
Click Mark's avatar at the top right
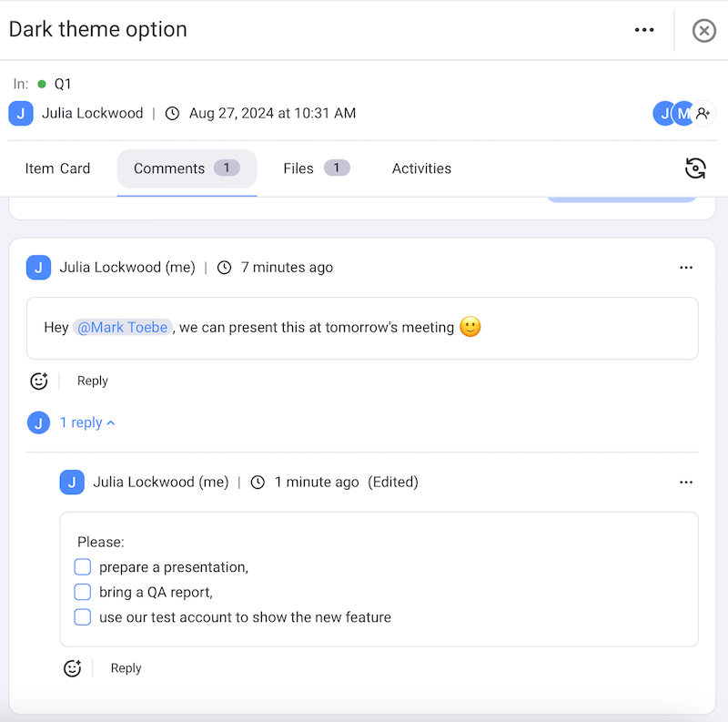tap(682, 113)
